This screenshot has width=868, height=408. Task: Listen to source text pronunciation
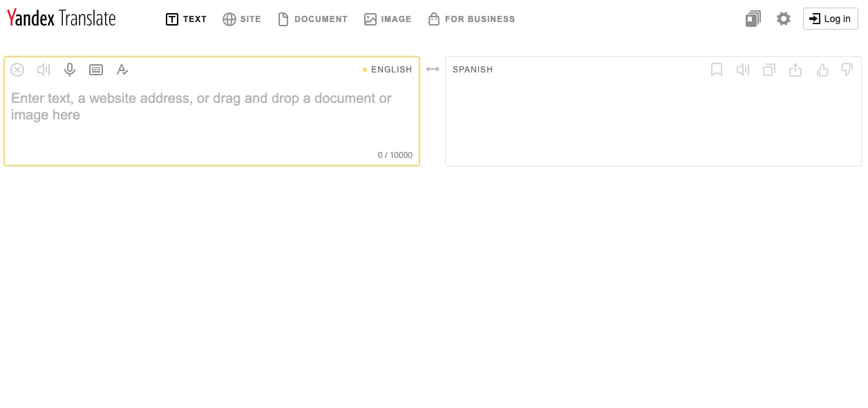click(x=44, y=70)
